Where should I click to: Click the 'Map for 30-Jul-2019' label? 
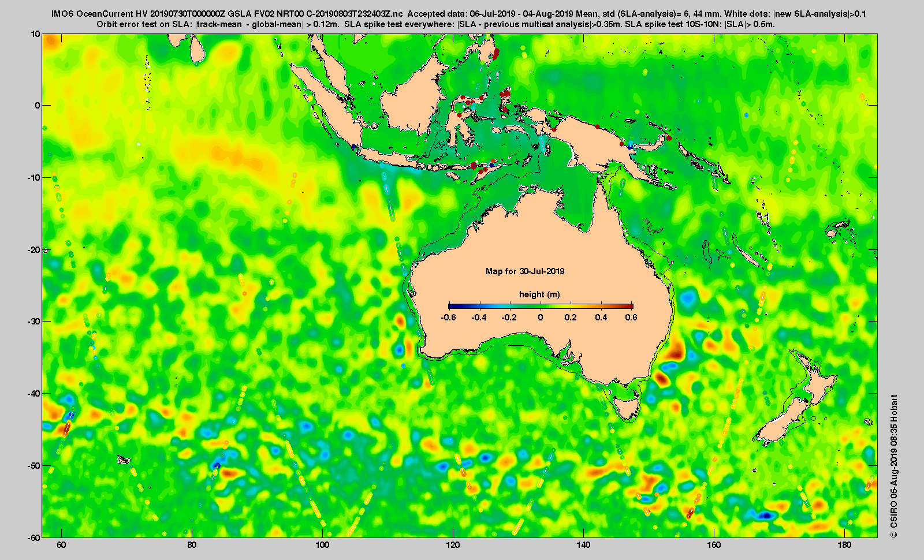tap(525, 271)
